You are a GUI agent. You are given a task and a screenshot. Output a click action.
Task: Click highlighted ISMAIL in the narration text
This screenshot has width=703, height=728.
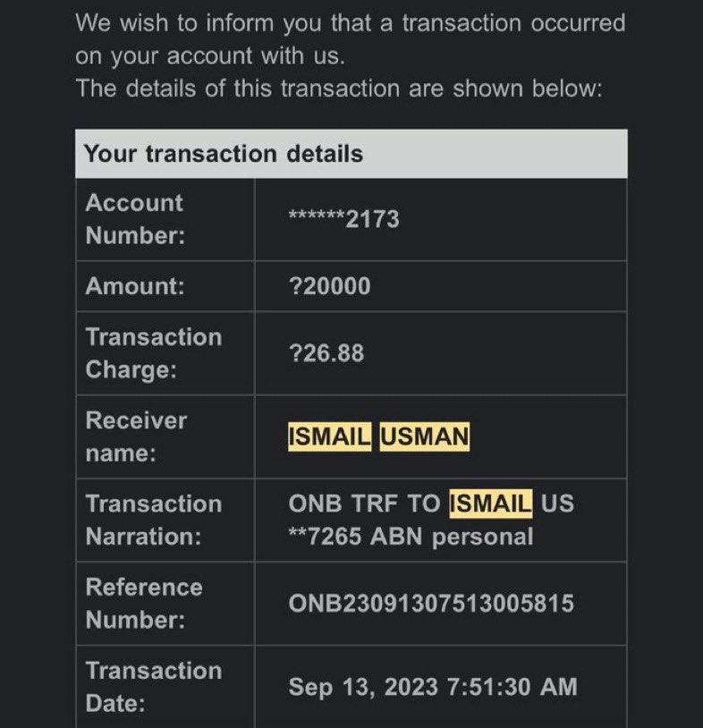click(x=491, y=504)
